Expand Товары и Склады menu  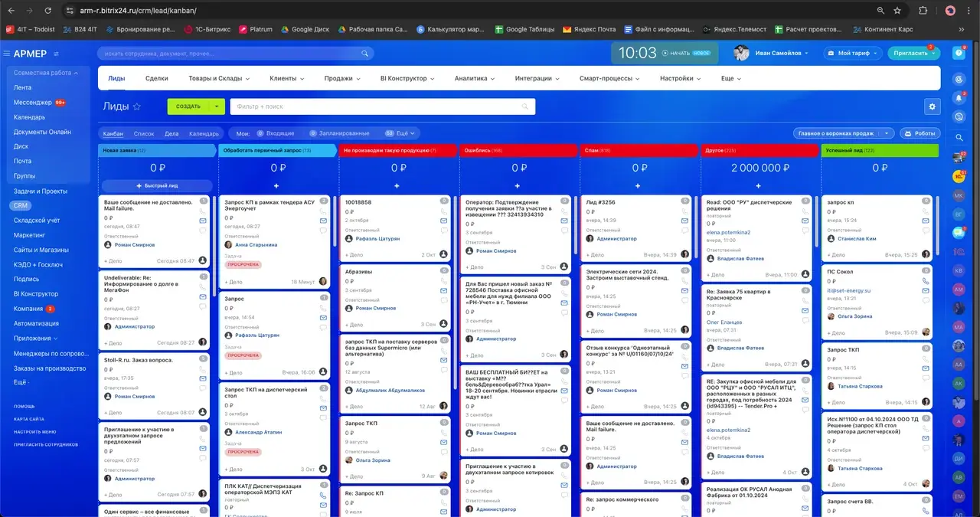pos(220,78)
